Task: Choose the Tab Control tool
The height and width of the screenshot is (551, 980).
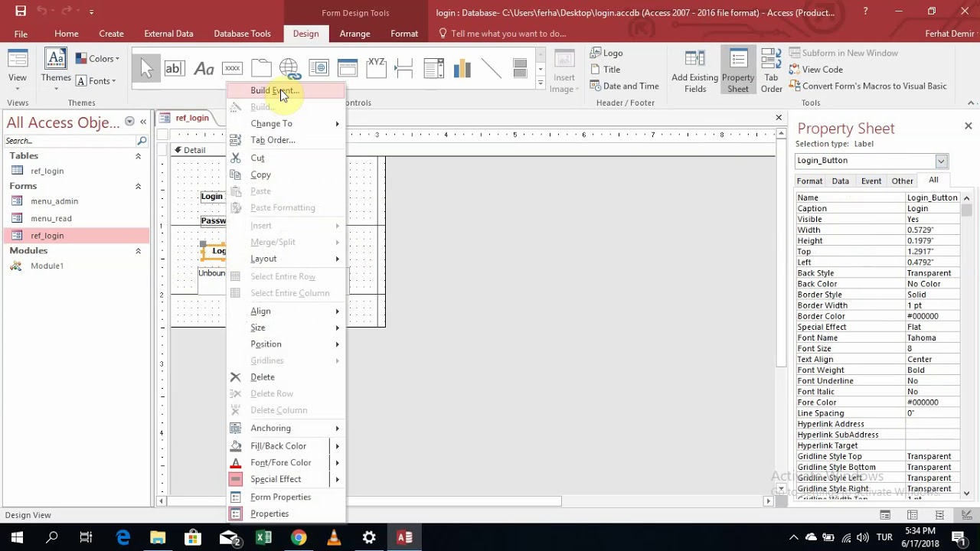Action: coord(261,68)
